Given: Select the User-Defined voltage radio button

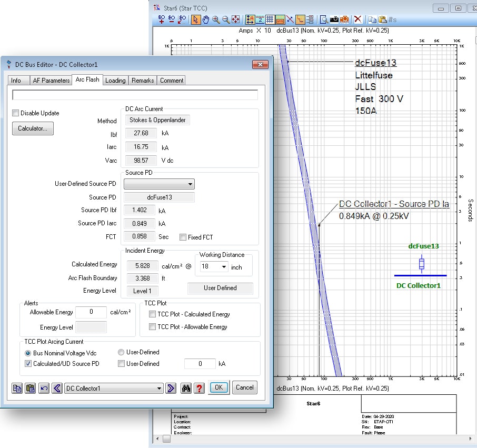Looking at the screenshot, I should 121,352.
